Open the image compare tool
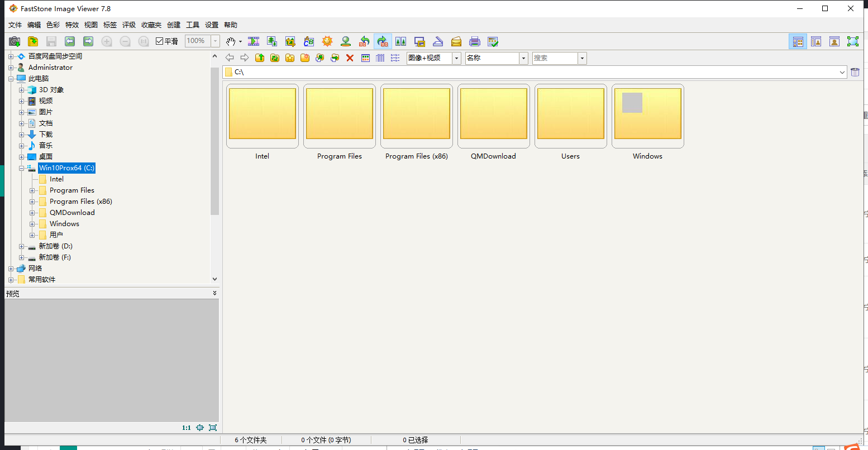The width and height of the screenshot is (868, 450). [x=401, y=41]
